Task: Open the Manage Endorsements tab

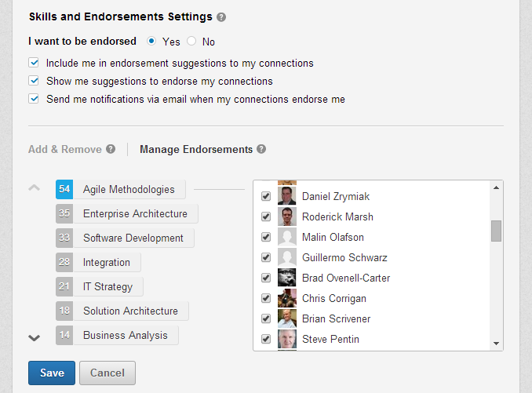Action: coord(196,149)
